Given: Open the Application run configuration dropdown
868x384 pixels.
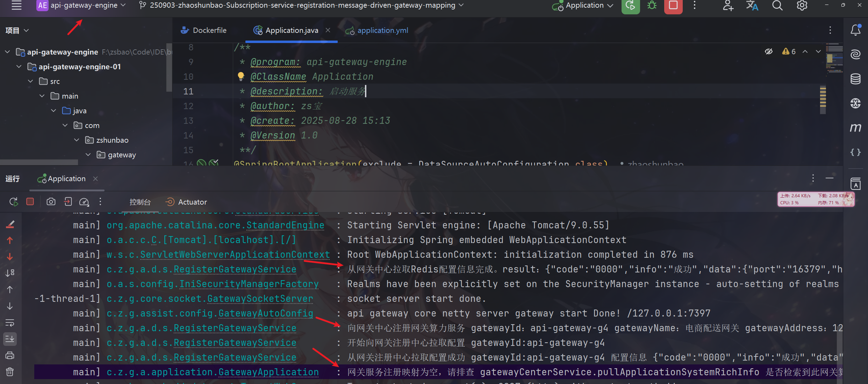Looking at the screenshot, I should [x=583, y=6].
